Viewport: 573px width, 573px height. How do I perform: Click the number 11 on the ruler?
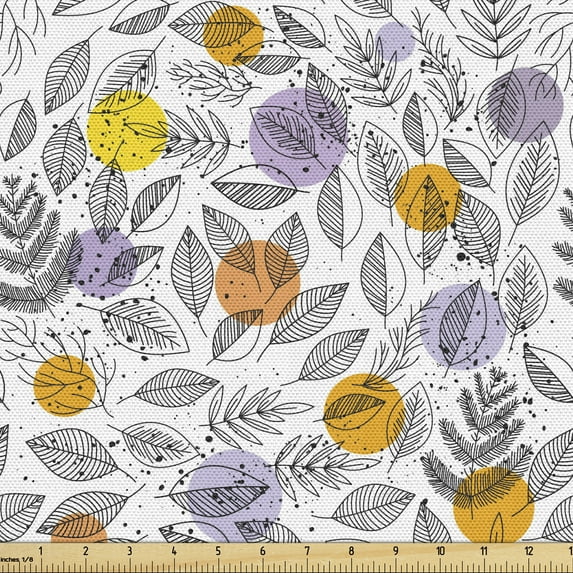484,551
